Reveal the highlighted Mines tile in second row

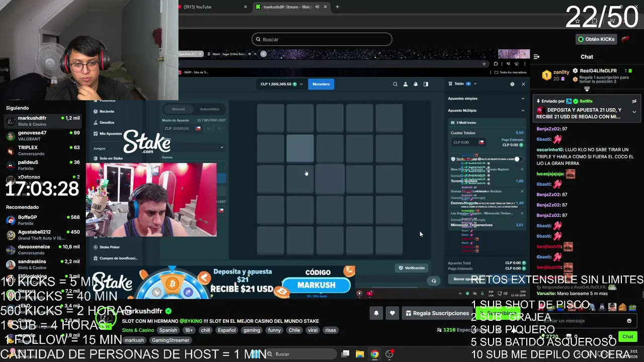coord(300,148)
